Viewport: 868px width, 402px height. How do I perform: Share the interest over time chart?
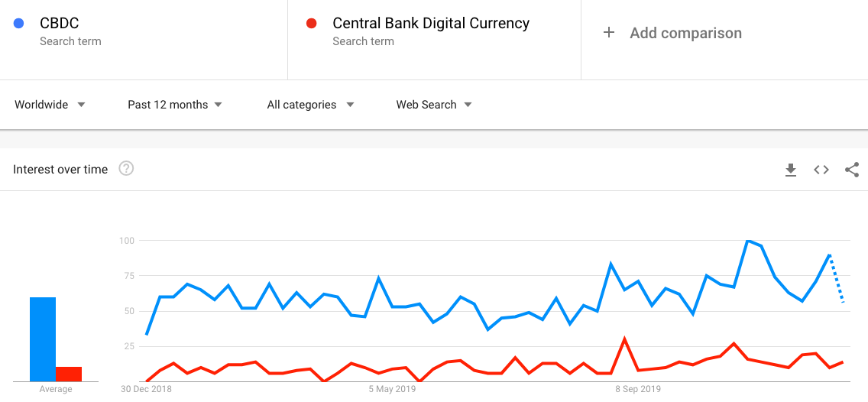(852, 170)
